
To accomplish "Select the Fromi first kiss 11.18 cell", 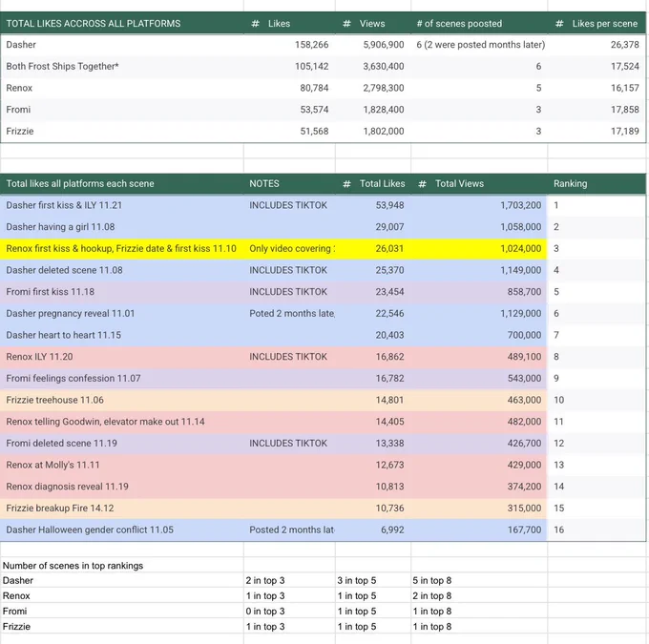I will coord(122,292).
